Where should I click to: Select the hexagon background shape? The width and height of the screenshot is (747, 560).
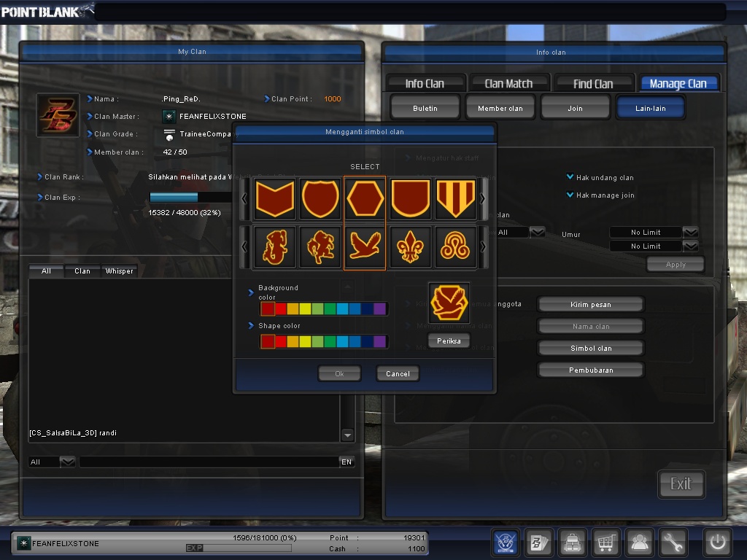click(365, 198)
